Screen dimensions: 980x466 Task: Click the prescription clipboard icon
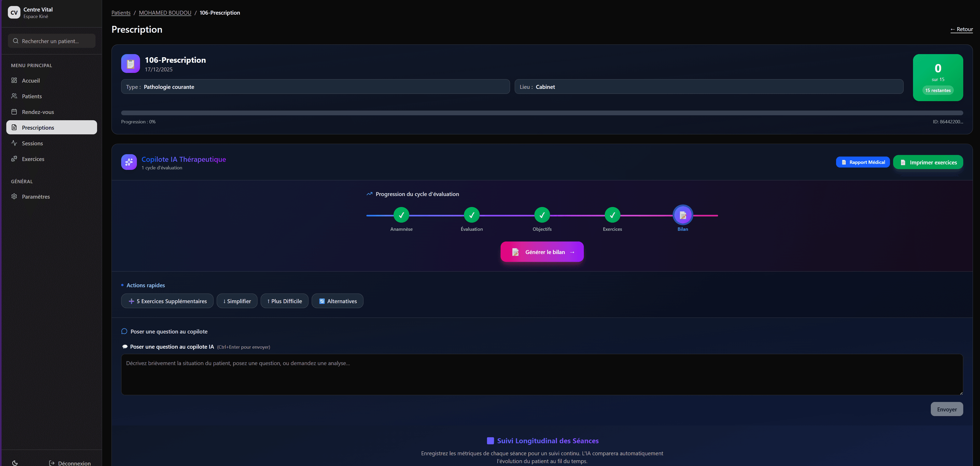(x=131, y=64)
